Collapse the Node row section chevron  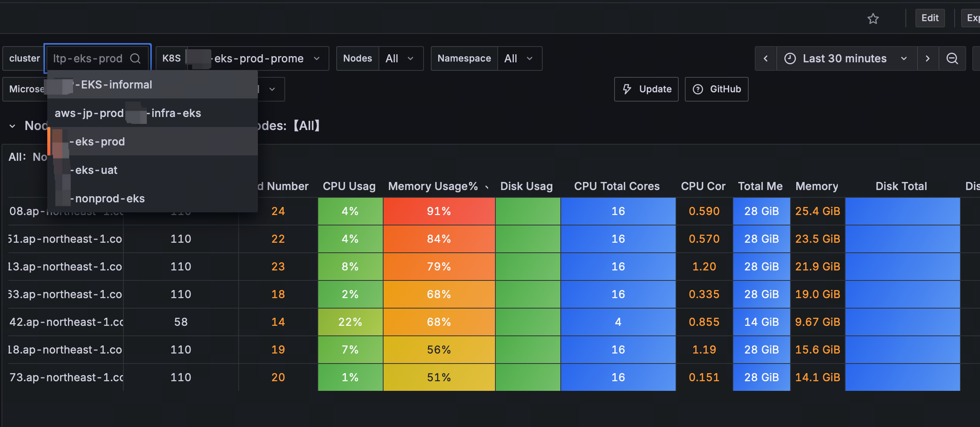pyautogui.click(x=12, y=126)
